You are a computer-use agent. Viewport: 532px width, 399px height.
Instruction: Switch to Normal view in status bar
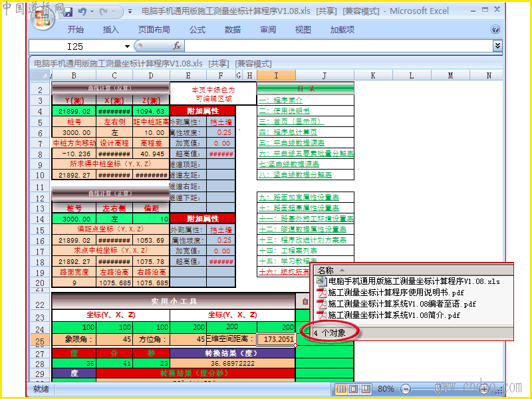point(341,389)
